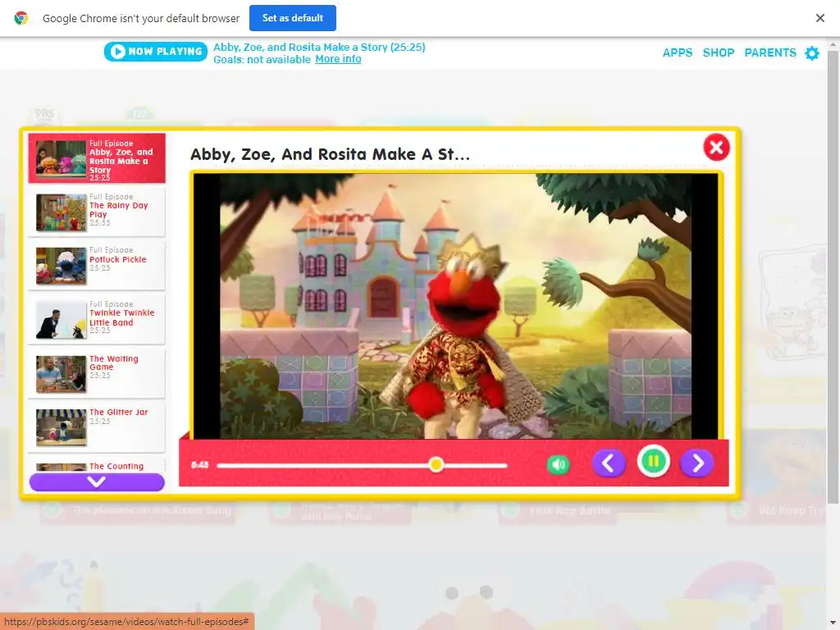
Task: Expand the playlist with the purple down chevron
Action: (97, 482)
